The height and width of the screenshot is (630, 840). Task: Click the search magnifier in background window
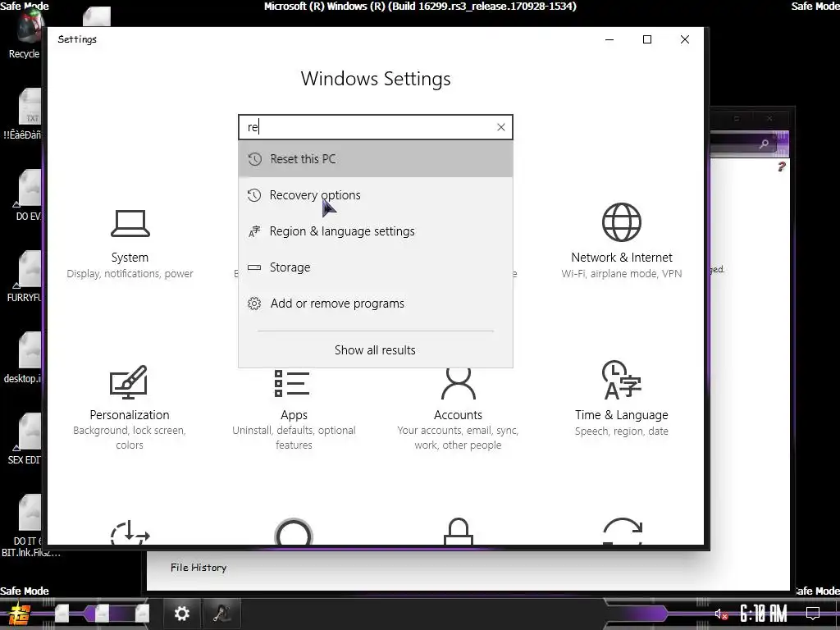[x=764, y=144]
